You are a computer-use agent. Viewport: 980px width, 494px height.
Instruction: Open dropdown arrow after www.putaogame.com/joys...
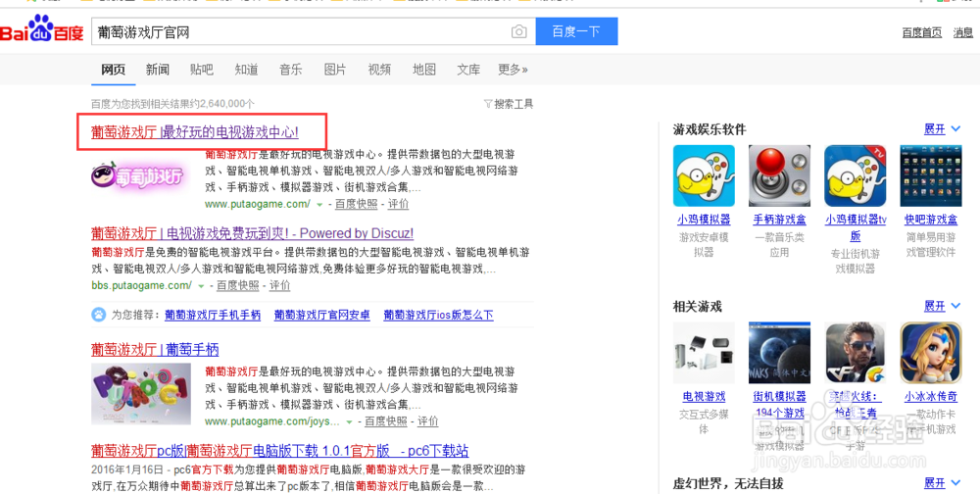pos(350,421)
